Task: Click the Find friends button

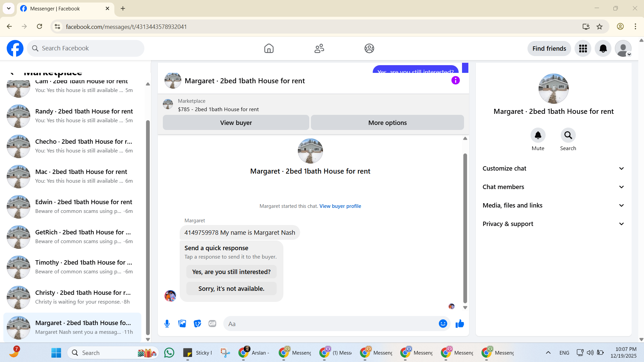Action: tap(549, 48)
